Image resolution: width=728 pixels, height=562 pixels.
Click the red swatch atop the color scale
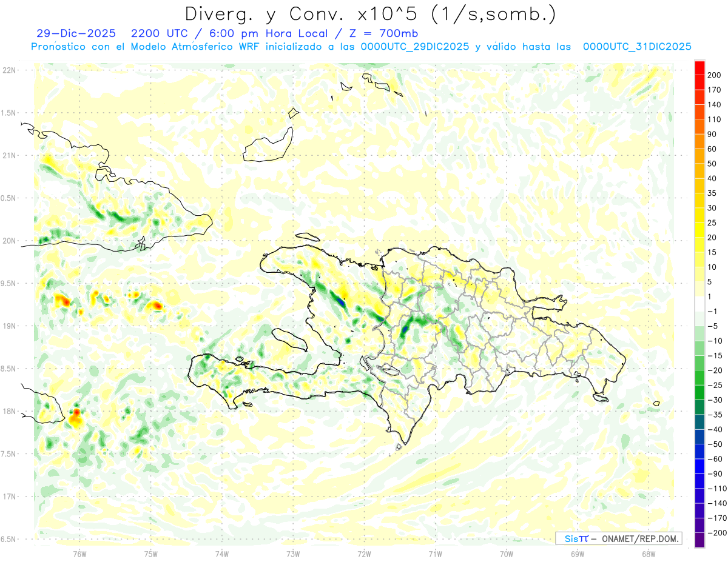pyautogui.click(x=699, y=68)
